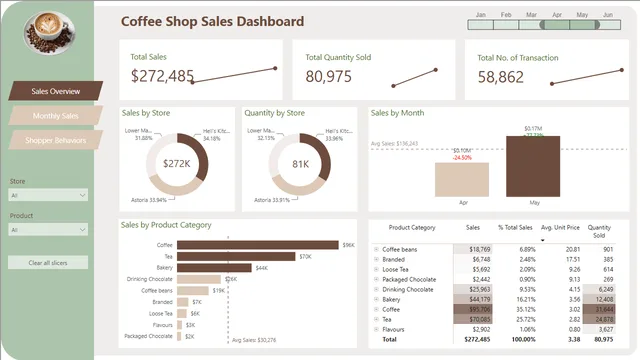Sort by % Total Sales header
Screen dimensions: 640x360
[515, 227]
